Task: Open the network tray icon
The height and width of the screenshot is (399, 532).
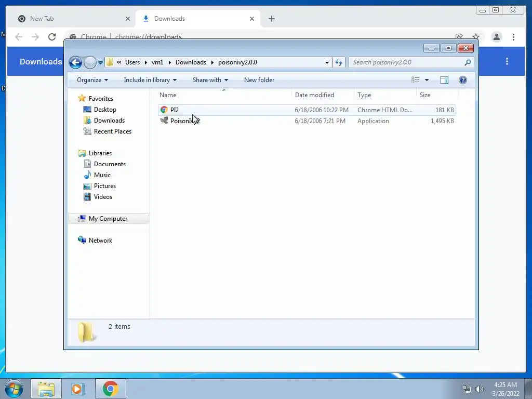Action: pos(467,389)
